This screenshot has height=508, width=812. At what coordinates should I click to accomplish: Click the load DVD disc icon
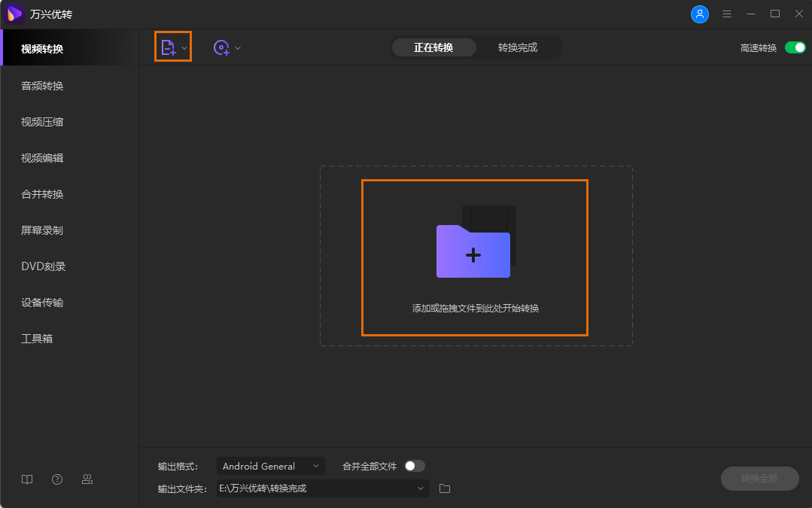(x=220, y=47)
